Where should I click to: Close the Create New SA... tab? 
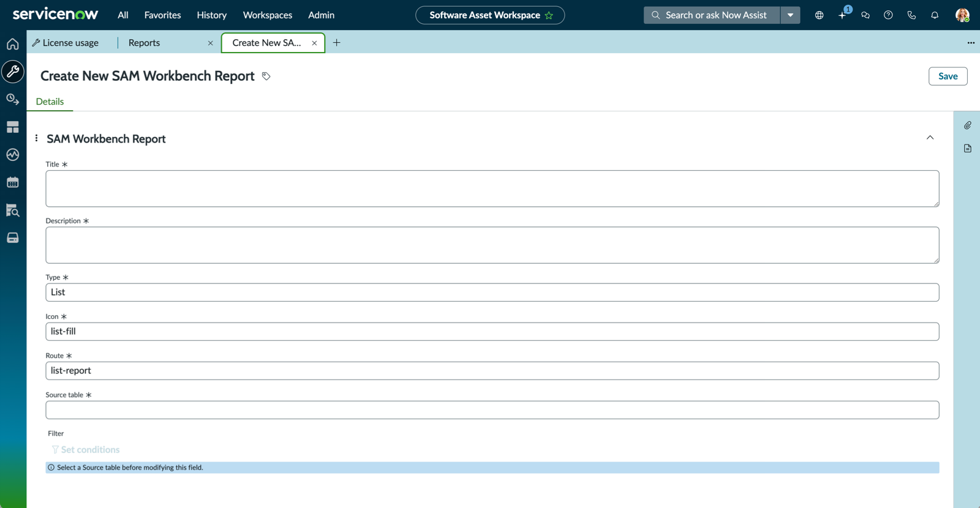(314, 43)
